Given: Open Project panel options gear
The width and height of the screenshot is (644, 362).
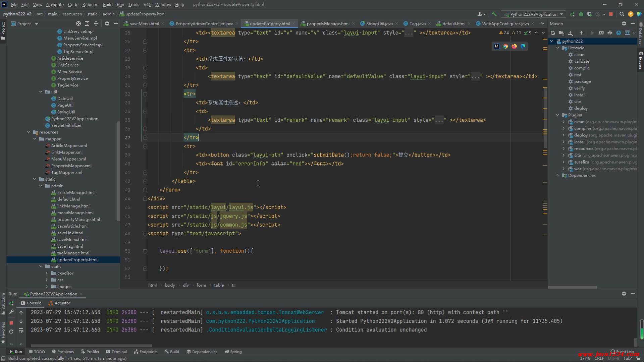Looking at the screenshot, I should coord(107,23).
